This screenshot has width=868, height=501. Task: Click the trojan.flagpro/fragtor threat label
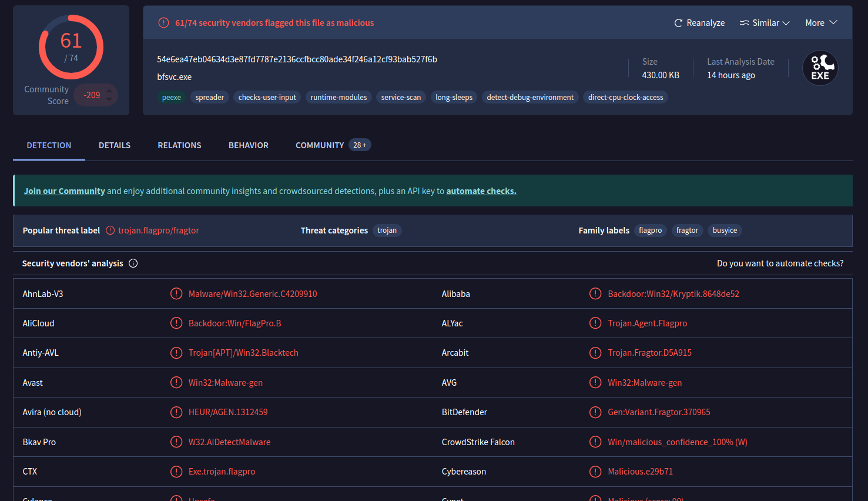coord(159,231)
